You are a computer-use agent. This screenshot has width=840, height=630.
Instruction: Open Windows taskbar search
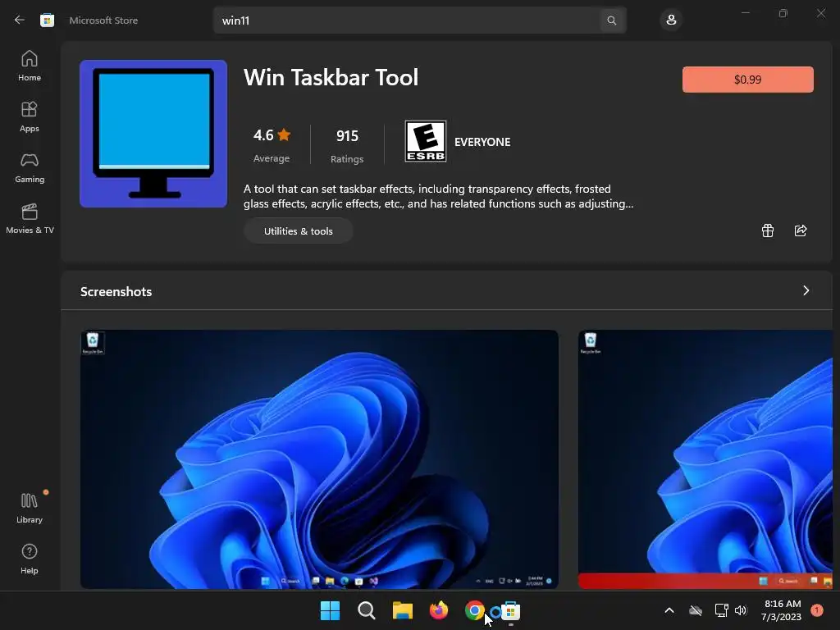tap(367, 610)
